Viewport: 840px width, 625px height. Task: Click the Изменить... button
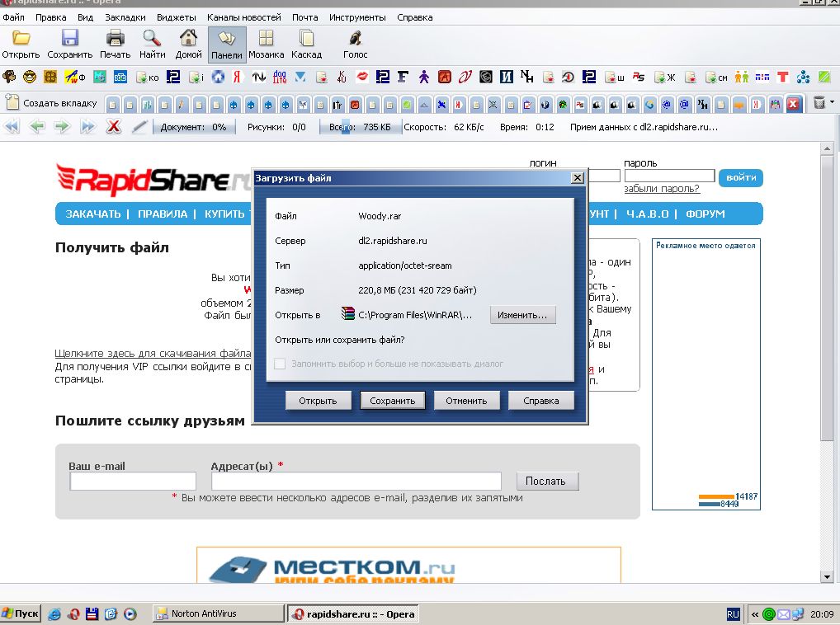pos(522,315)
